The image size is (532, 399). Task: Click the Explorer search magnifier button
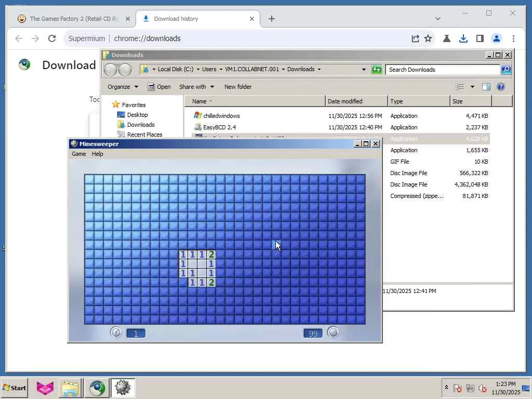pos(506,70)
